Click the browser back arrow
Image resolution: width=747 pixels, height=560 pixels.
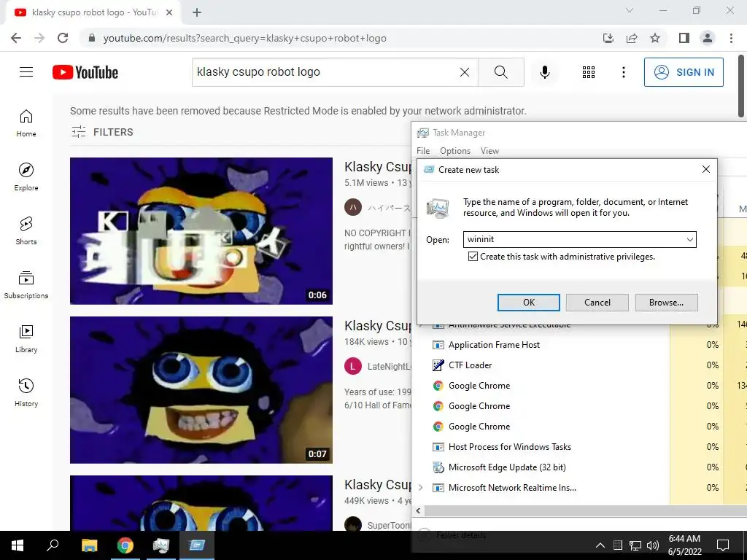point(16,38)
